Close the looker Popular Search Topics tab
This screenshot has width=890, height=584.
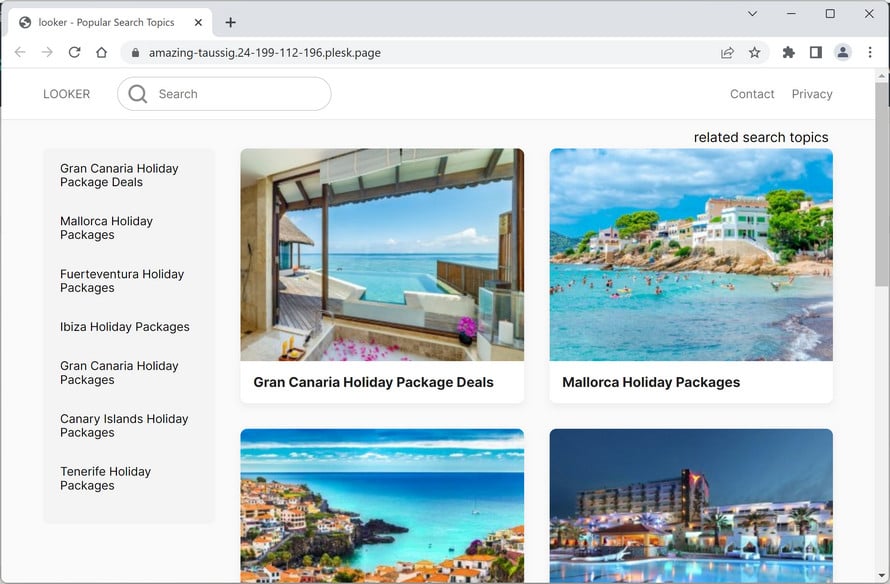(x=198, y=23)
